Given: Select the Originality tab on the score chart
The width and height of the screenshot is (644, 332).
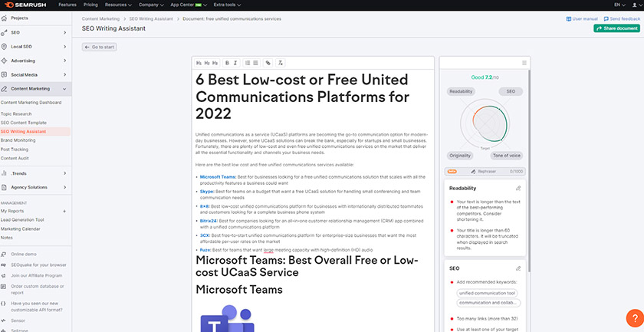Looking at the screenshot, I should pos(460,156).
